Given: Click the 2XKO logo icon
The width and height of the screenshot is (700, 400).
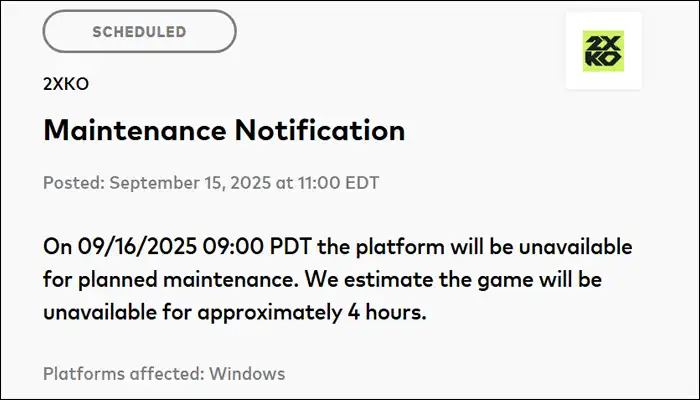Looking at the screenshot, I should pyautogui.click(x=603, y=50).
